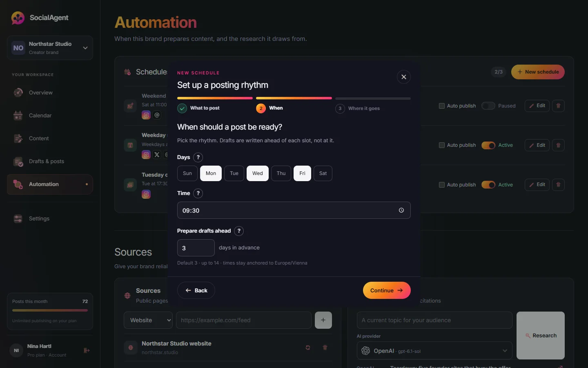Open Drafts & posts in the sidebar
The image size is (588, 368).
point(50,162)
